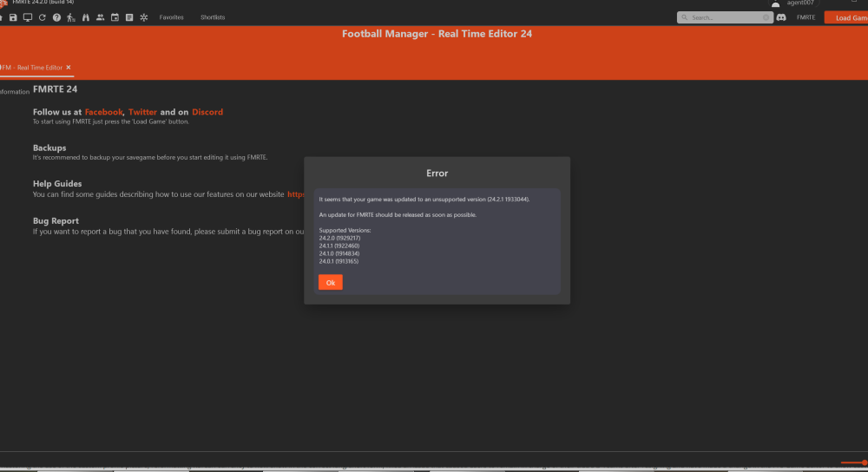Click the Football Manager Real Time Editor 24 title
The width and height of the screenshot is (868, 472).
(437, 34)
